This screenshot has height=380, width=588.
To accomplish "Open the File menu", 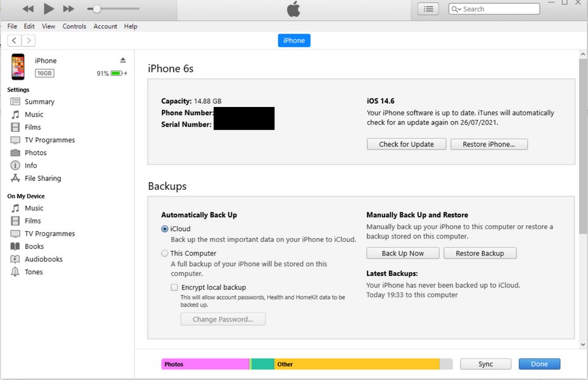I will [x=12, y=26].
